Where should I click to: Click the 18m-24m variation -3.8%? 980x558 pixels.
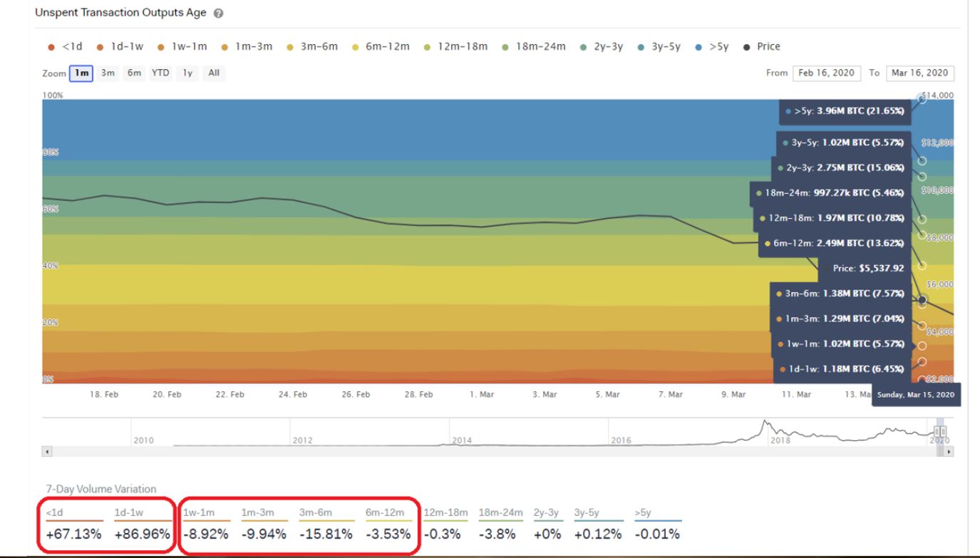tap(498, 534)
